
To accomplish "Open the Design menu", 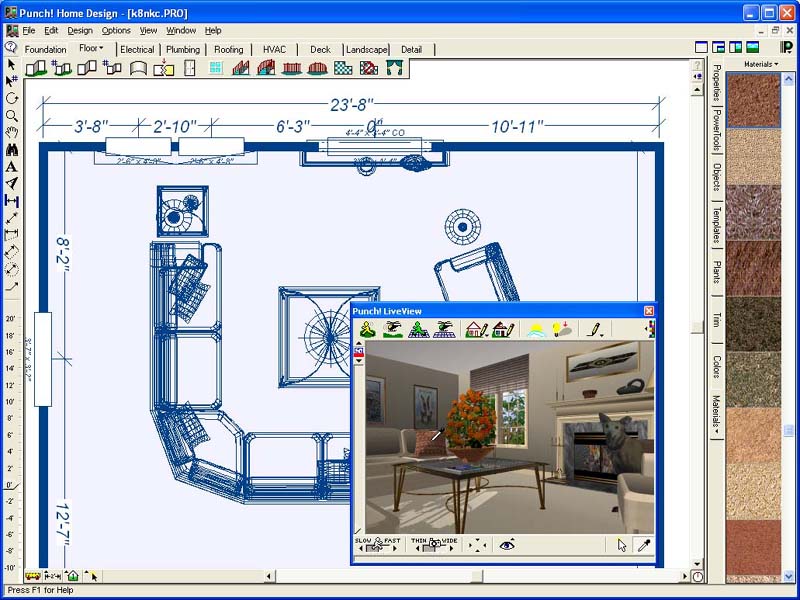I will tap(80, 31).
